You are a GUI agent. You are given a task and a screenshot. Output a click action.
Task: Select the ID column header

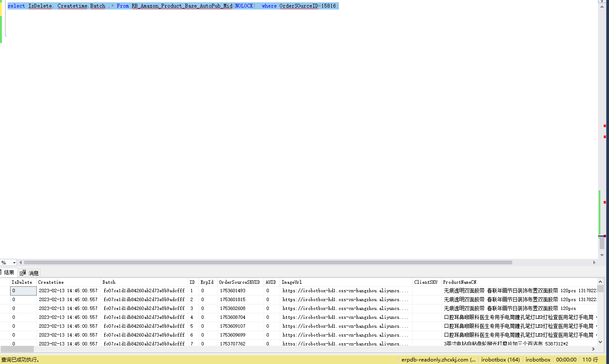194,282
